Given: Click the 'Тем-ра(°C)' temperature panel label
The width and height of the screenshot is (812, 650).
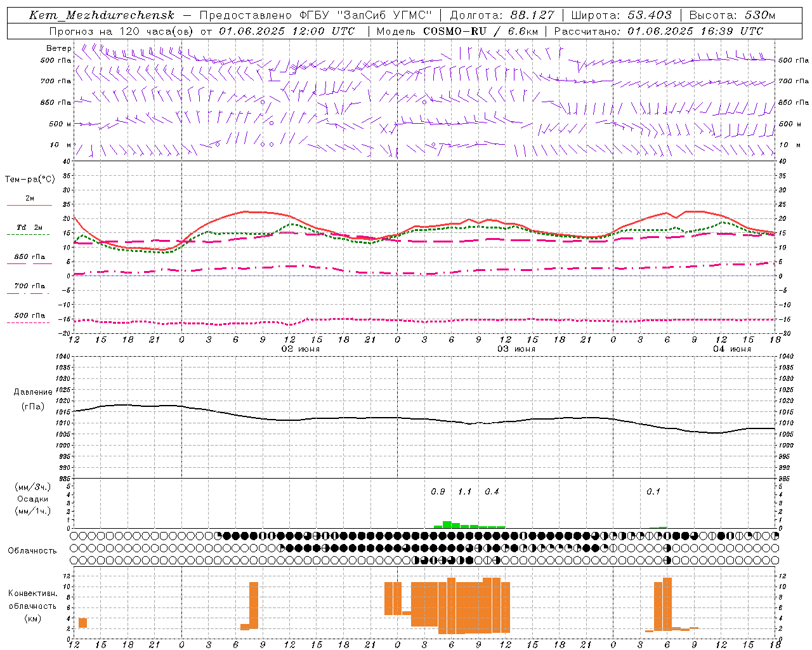Looking at the screenshot, I should 30,180.
